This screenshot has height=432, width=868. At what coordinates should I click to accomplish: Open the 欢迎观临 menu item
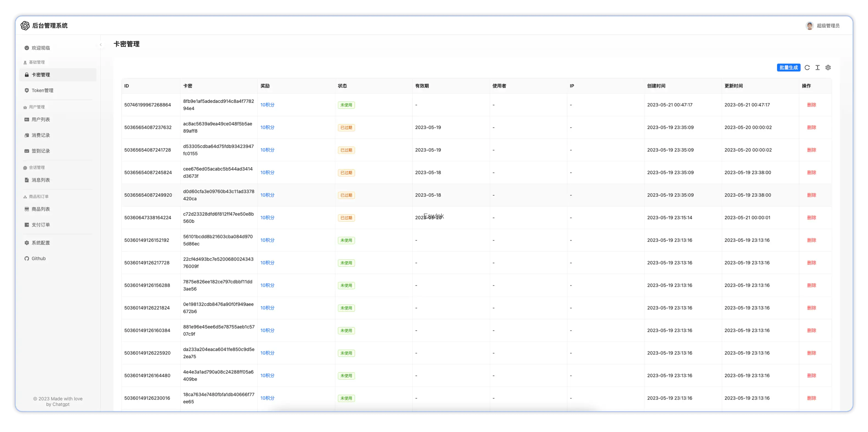(41, 48)
